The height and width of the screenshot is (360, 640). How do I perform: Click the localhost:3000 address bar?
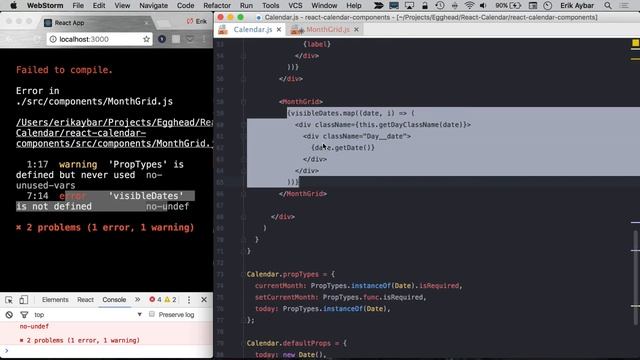coord(100,39)
